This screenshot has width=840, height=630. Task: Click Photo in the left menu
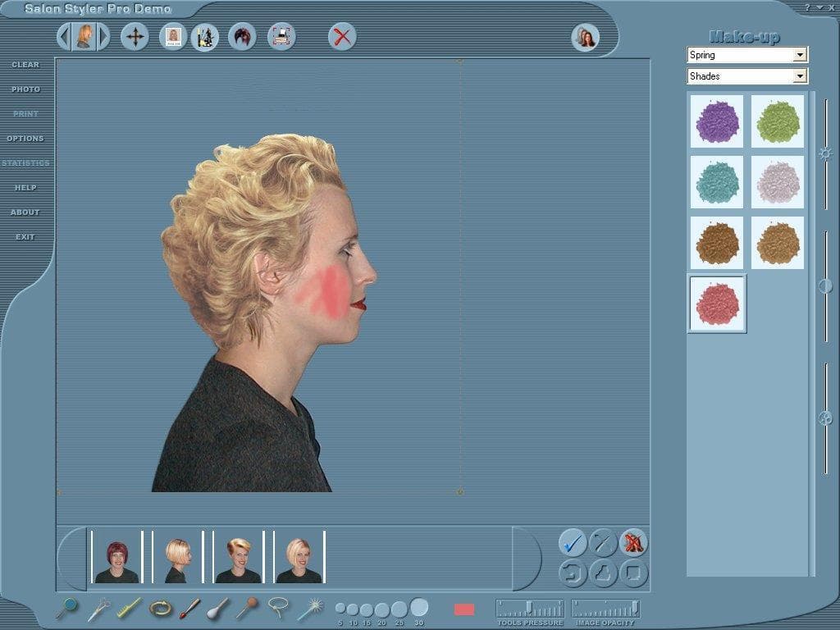25,89
